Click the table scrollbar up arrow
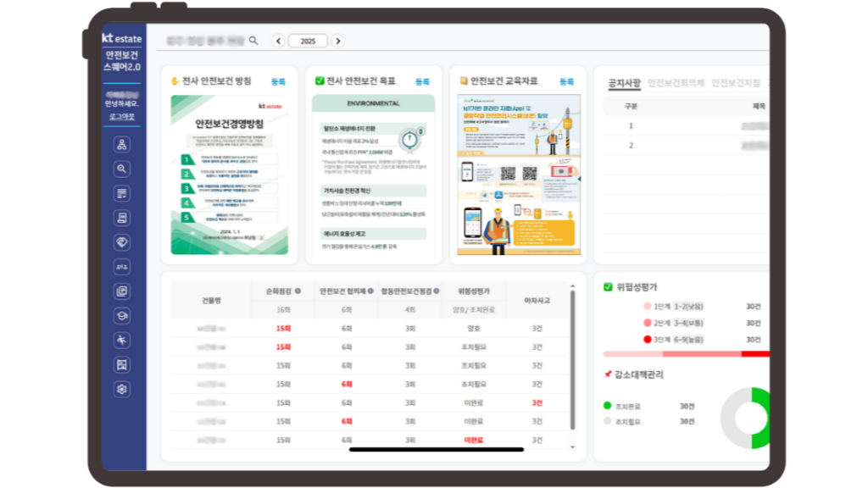Image resolution: width=868 pixels, height=488 pixels. click(x=572, y=286)
